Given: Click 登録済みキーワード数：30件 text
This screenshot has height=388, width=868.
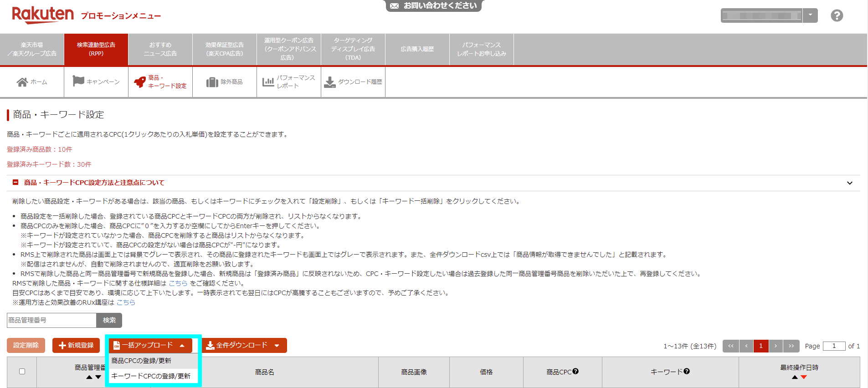Looking at the screenshot, I should click(x=49, y=164).
